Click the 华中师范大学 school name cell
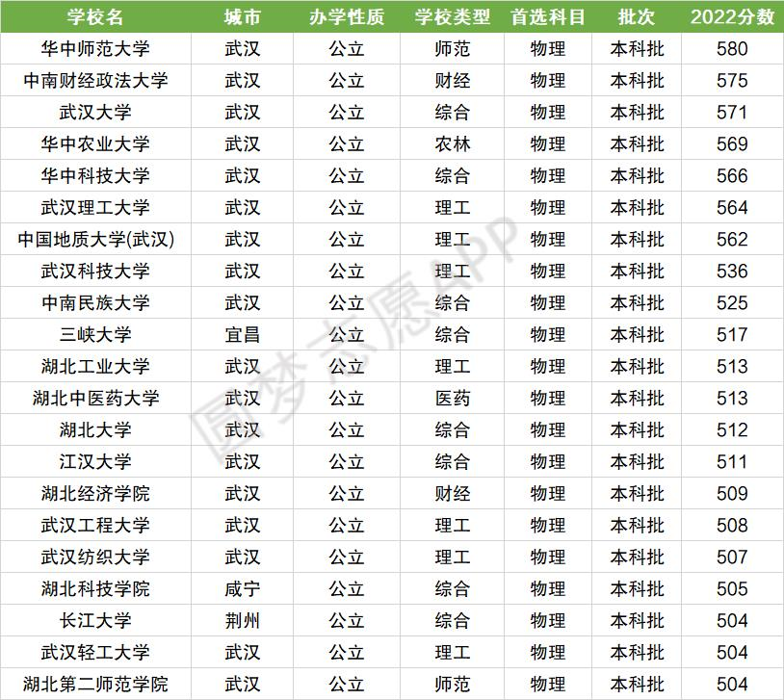784x700 pixels. (95, 49)
